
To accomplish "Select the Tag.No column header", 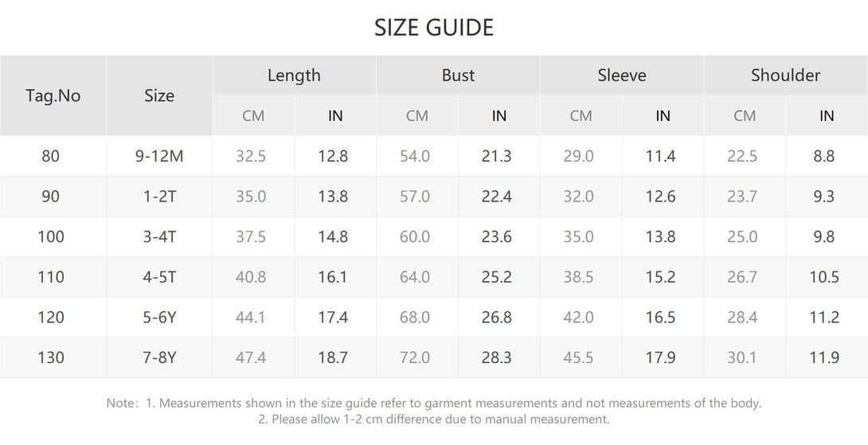I will 53,96.
